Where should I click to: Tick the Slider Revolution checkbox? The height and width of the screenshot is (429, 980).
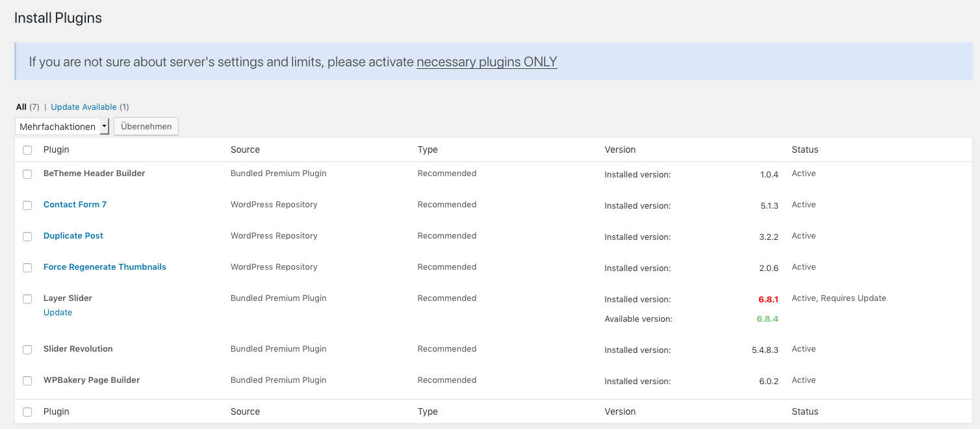click(x=27, y=350)
